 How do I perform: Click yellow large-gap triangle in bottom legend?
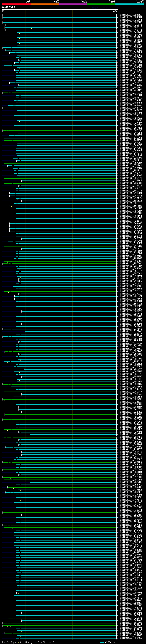coord(19,642)
